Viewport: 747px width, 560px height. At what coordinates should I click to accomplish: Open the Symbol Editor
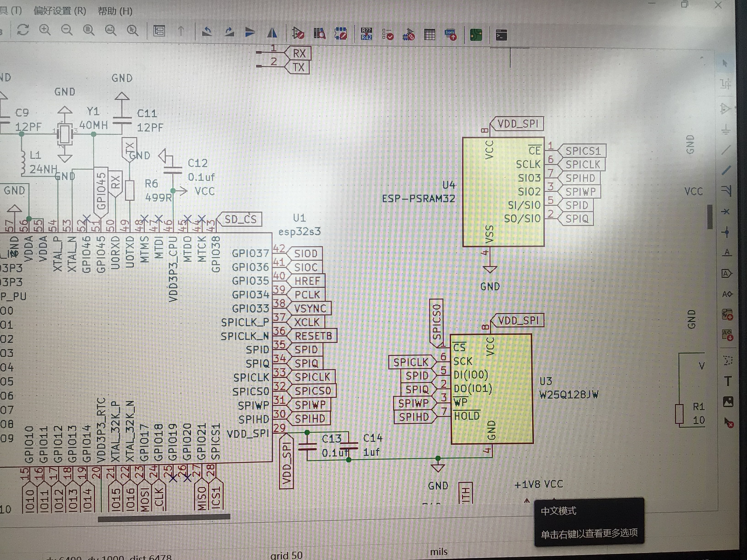pos(298,33)
